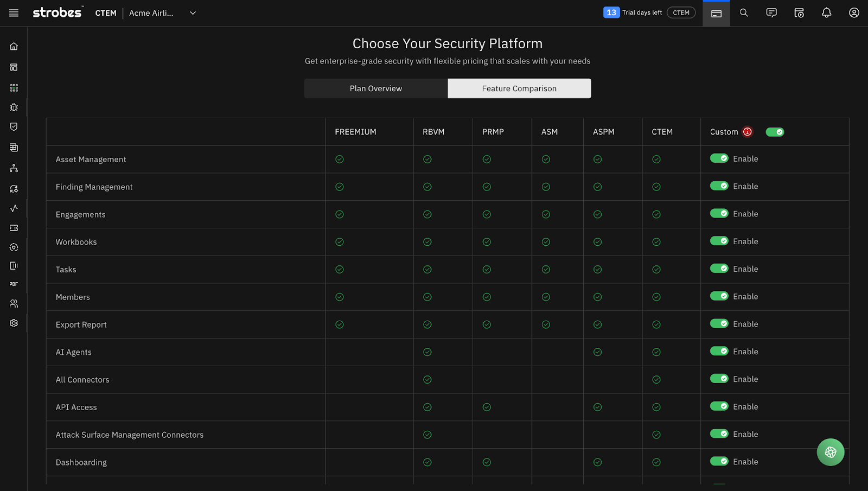Image resolution: width=868 pixels, height=491 pixels.
Task: Select the Feature Comparison tab
Action: click(x=519, y=88)
